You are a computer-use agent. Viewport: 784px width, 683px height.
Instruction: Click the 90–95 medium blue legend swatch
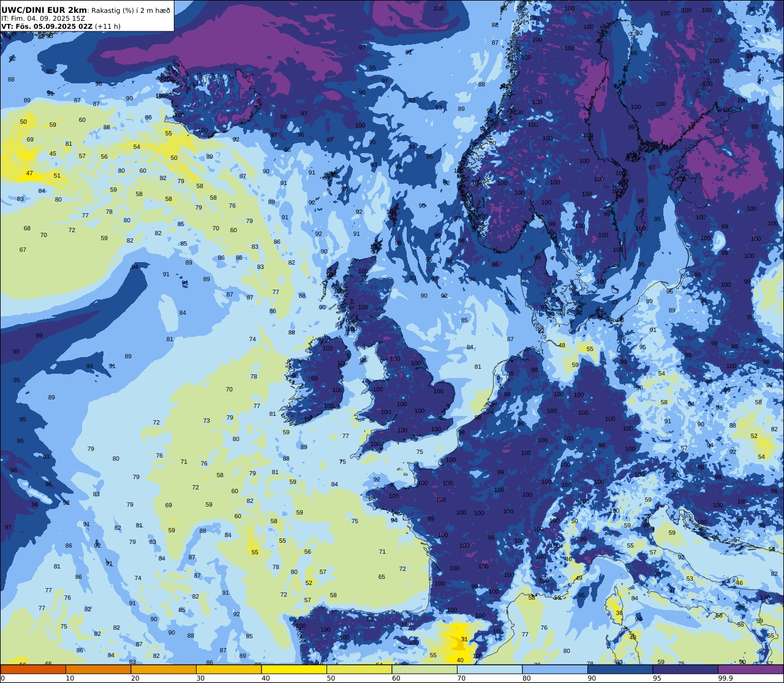tap(620, 670)
